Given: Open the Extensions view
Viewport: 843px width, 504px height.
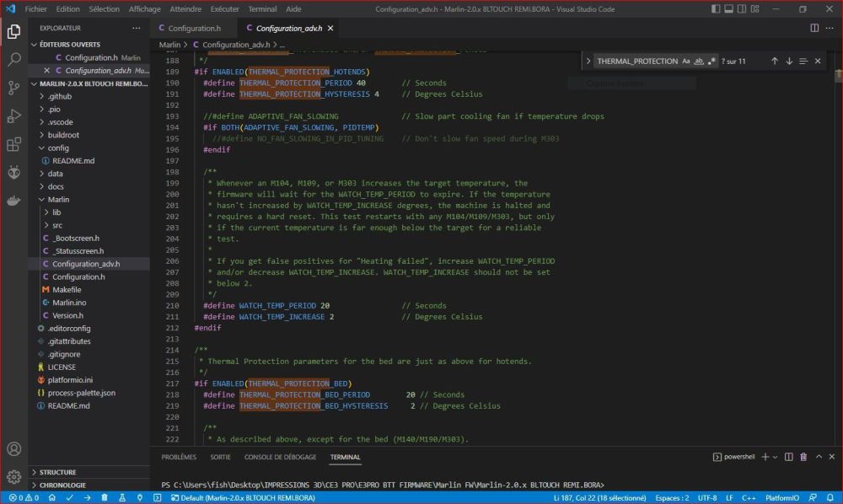Looking at the screenshot, I should pyautogui.click(x=13, y=144).
